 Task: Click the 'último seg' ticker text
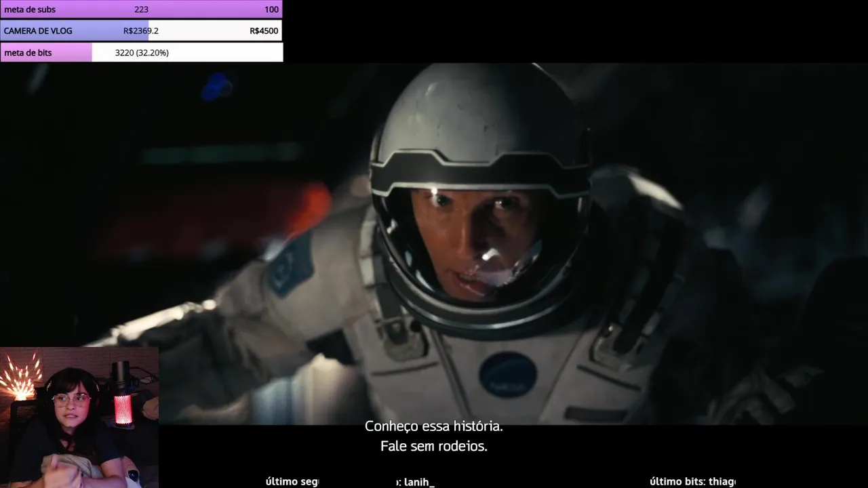click(292, 481)
